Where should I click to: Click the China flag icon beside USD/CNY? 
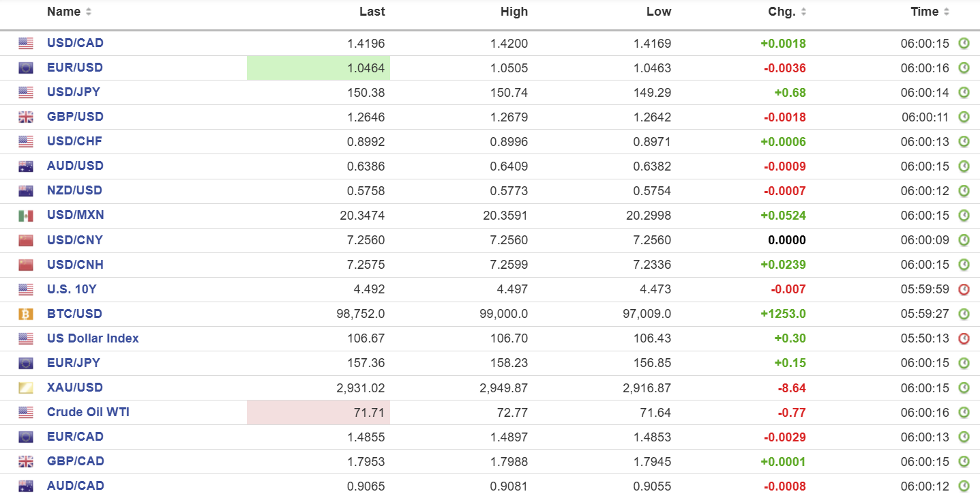26,240
